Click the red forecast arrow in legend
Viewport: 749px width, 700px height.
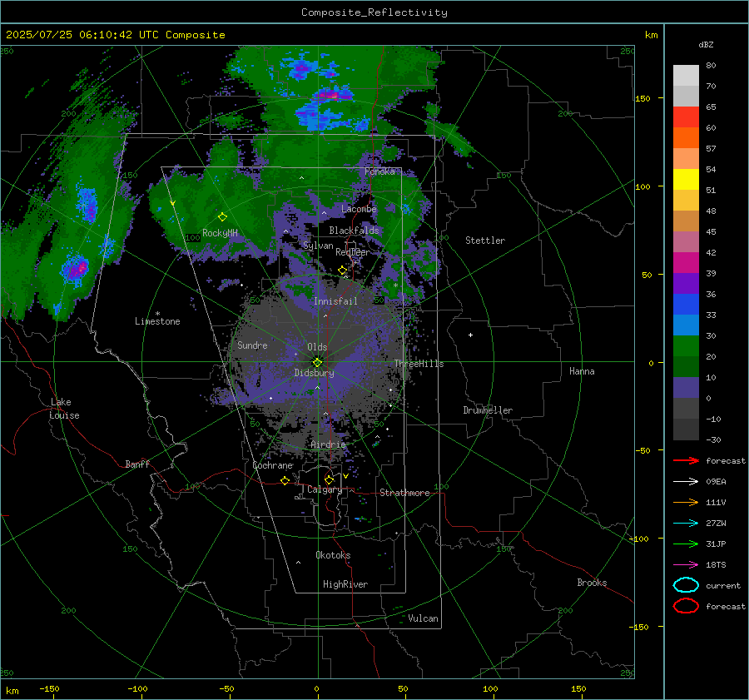pyautogui.click(x=686, y=460)
